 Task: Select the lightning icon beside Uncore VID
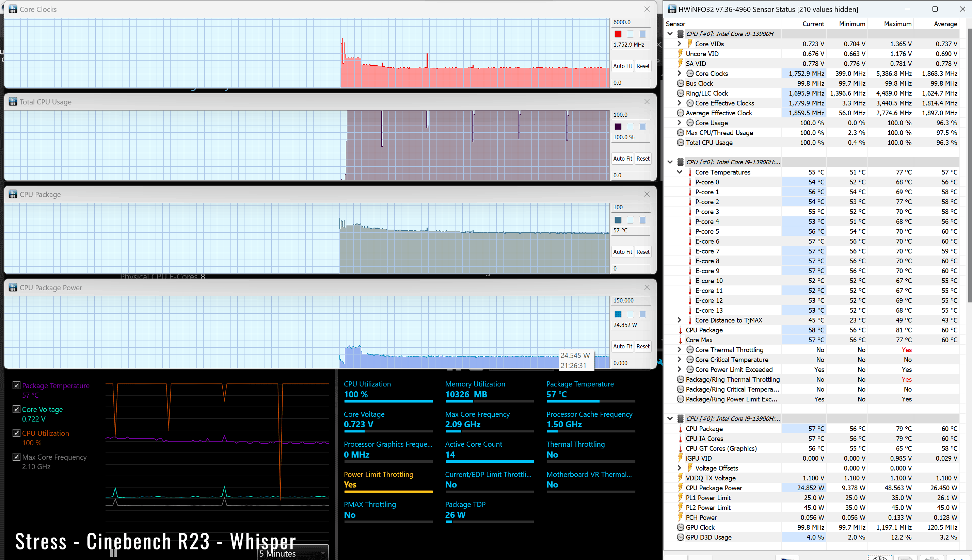(x=680, y=53)
